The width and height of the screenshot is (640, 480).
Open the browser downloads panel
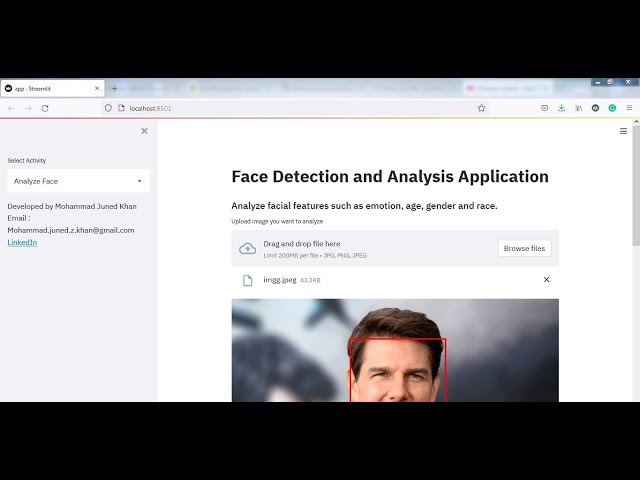562,108
